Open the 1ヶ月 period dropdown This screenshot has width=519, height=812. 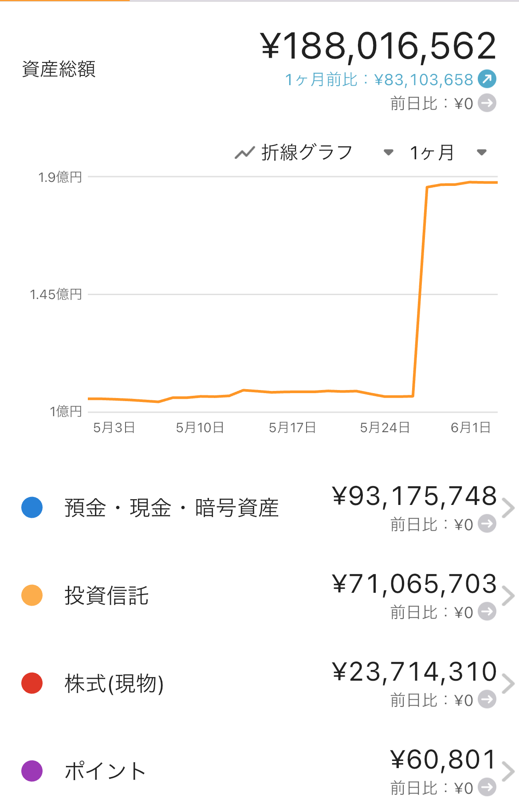click(448, 153)
